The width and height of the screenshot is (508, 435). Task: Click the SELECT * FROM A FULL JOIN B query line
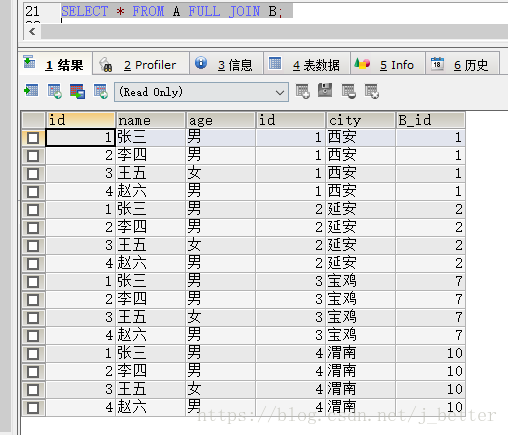tap(172, 11)
